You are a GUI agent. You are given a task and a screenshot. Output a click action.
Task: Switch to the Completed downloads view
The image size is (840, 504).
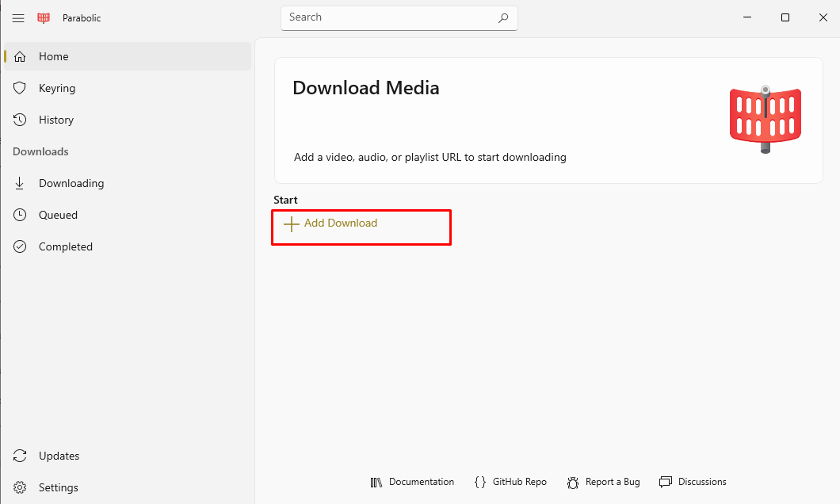[65, 246]
